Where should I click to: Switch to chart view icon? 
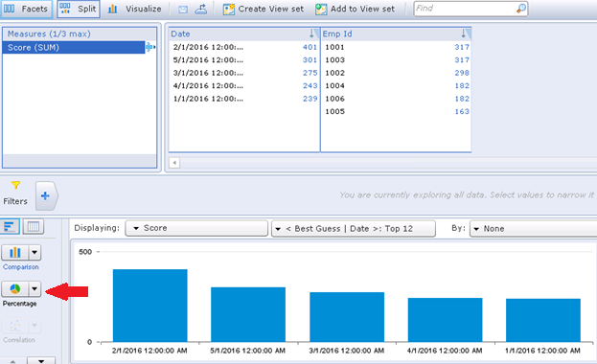pos(10,227)
